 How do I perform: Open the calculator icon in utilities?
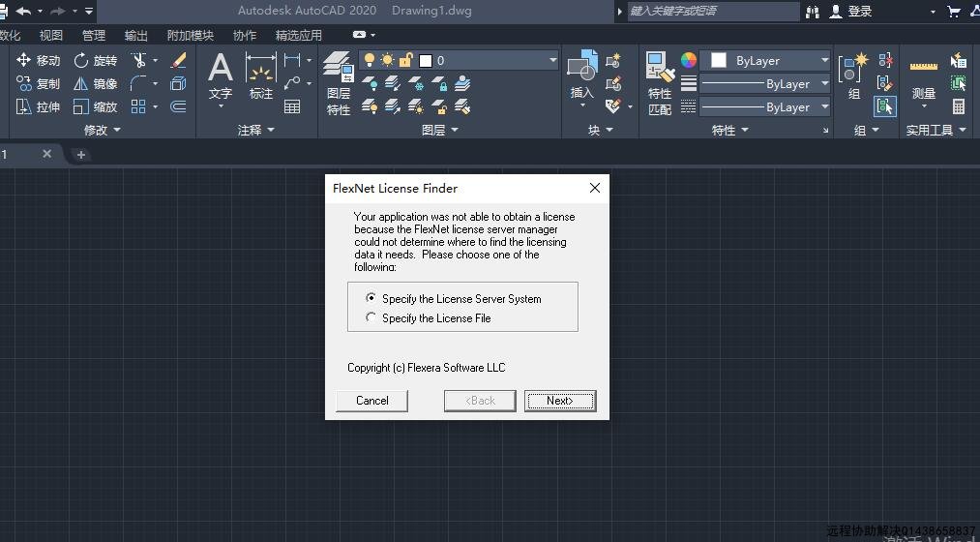click(959, 106)
